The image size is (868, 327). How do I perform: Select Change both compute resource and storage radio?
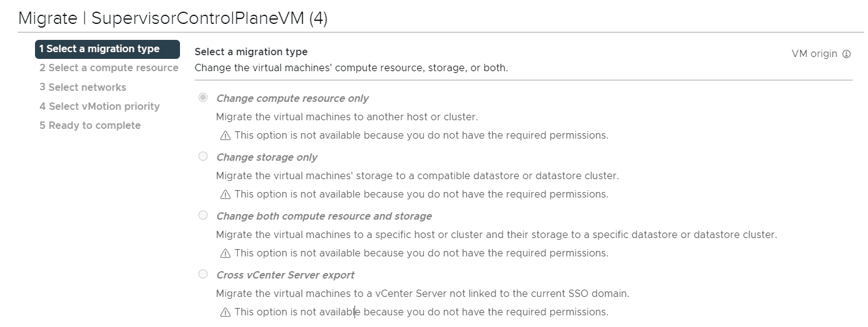[203, 215]
